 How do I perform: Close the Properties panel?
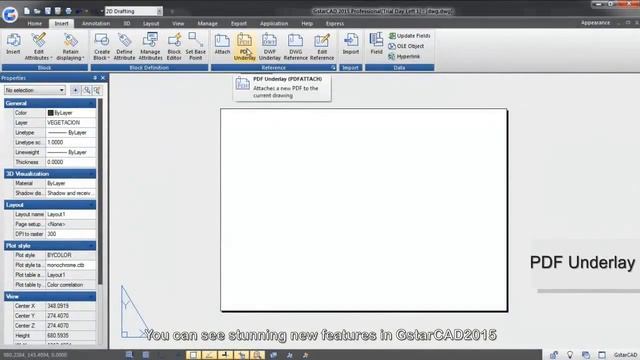(x=103, y=78)
